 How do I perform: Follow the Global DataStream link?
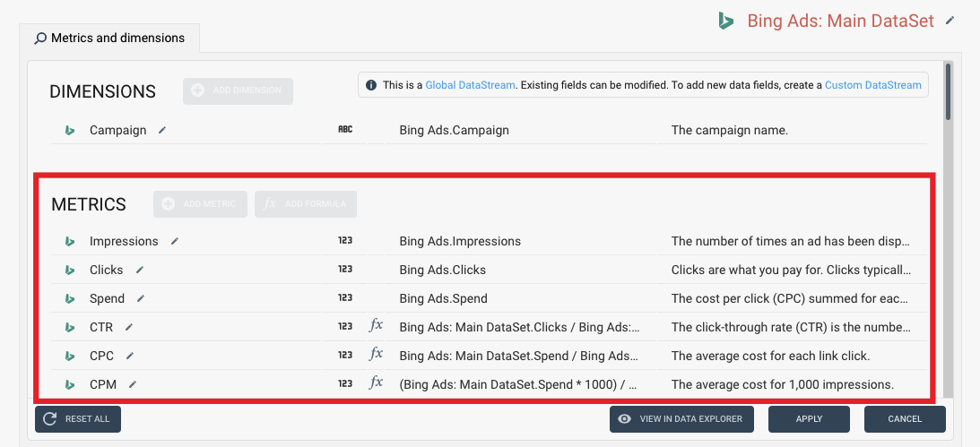click(471, 85)
